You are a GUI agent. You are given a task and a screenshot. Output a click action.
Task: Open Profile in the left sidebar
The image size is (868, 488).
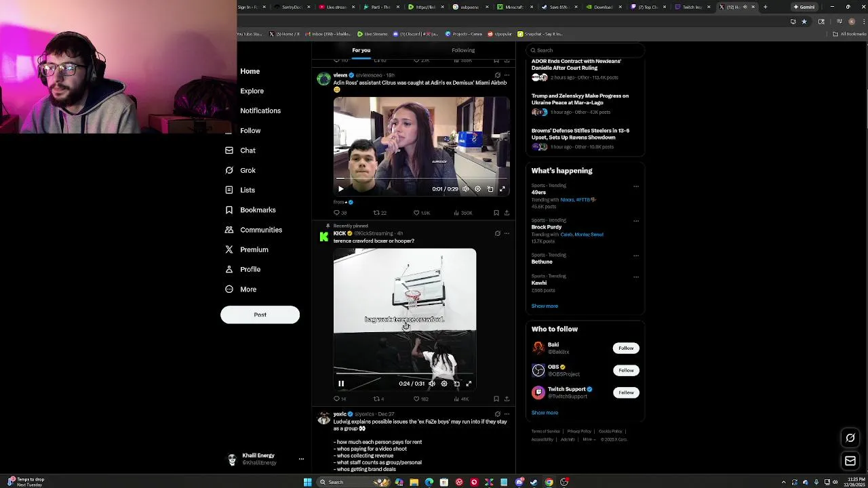click(x=243, y=269)
